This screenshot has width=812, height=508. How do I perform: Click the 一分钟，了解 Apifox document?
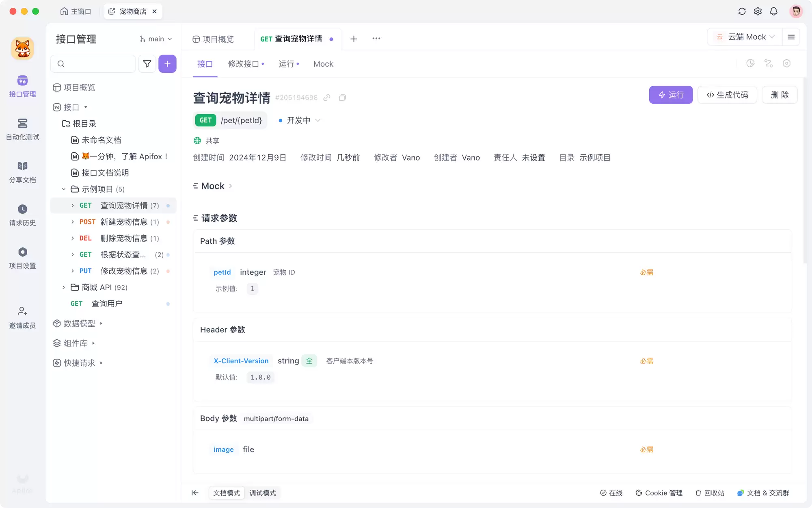tap(120, 156)
